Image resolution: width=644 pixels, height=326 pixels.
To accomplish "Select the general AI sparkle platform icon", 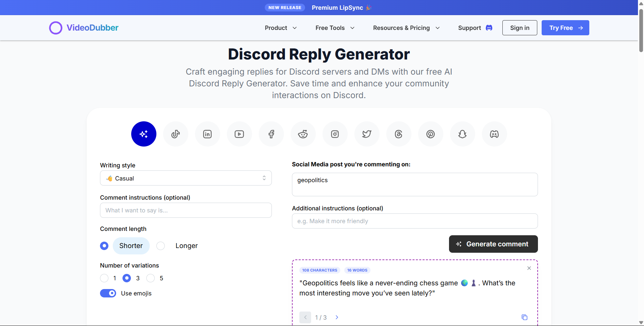I will tap(144, 134).
